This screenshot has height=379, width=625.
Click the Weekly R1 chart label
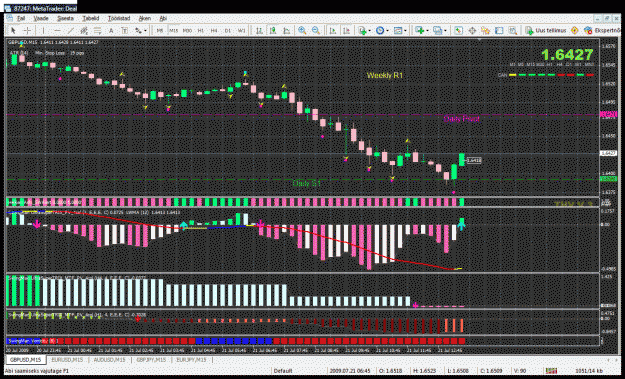point(385,75)
